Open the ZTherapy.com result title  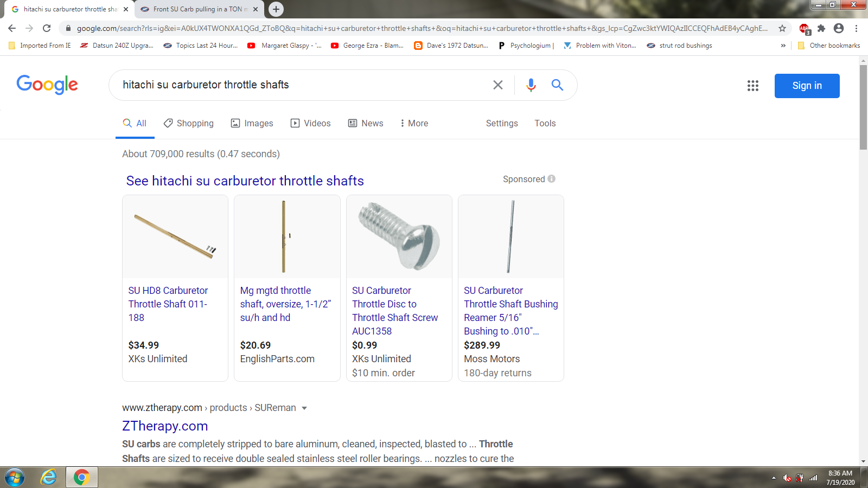click(x=165, y=426)
